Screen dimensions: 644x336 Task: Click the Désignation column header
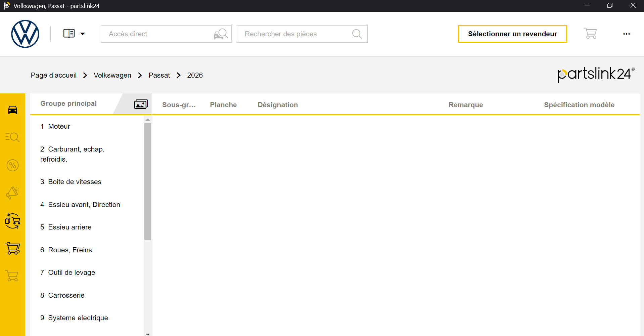click(278, 105)
